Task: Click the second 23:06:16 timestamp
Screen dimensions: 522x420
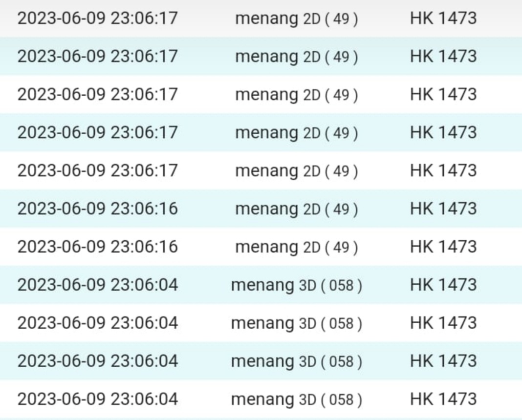Action: [x=97, y=247]
